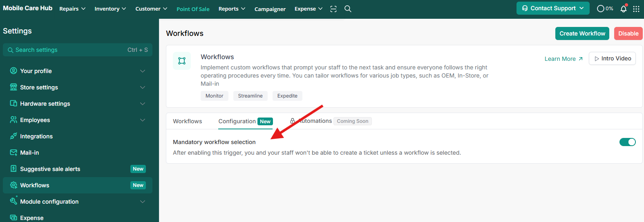The width and height of the screenshot is (644, 222).
Task: Click the Create Workflow button
Action: (x=582, y=33)
